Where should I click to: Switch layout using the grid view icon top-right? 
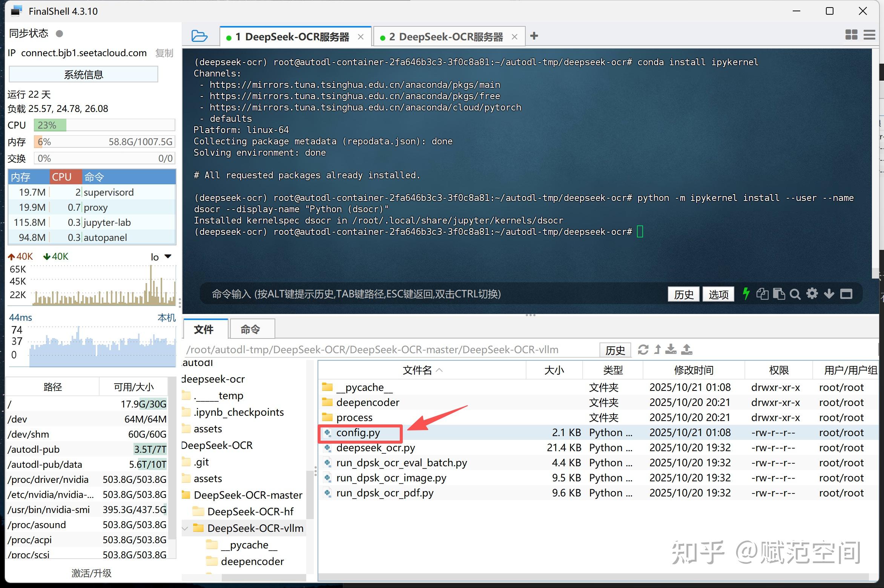pyautogui.click(x=851, y=35)
